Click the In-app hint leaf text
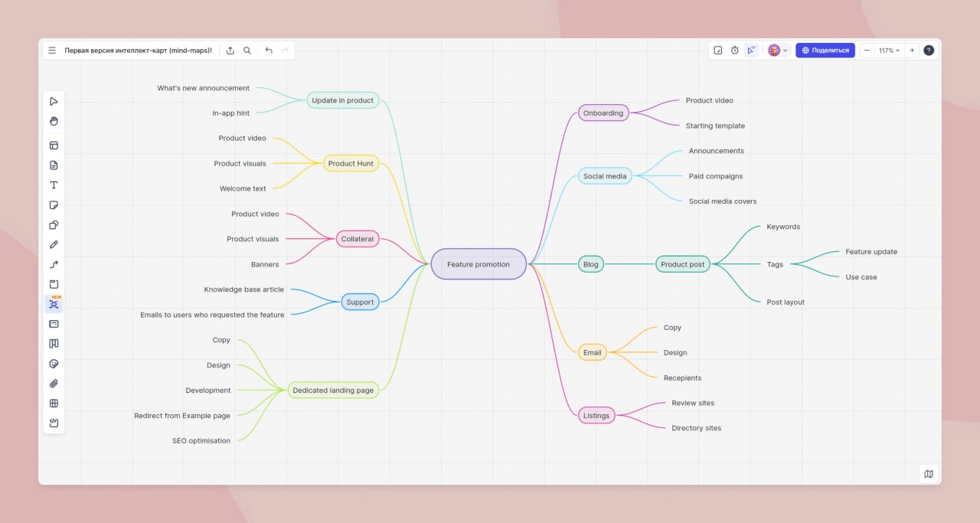 coord(231,113)
